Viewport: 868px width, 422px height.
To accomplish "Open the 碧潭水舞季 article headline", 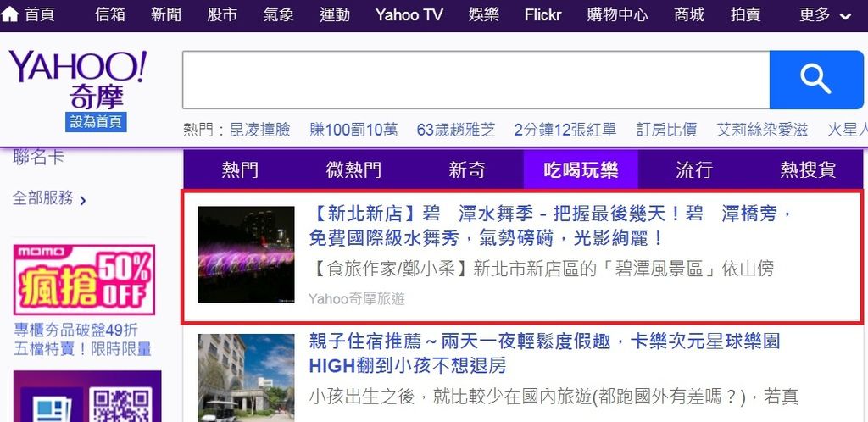I will tap(552, 225).
